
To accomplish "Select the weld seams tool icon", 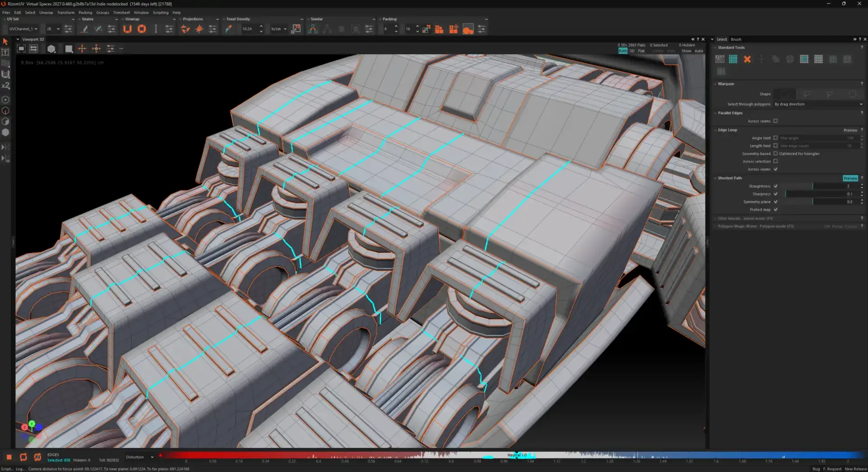I will [x=98, y=29].
